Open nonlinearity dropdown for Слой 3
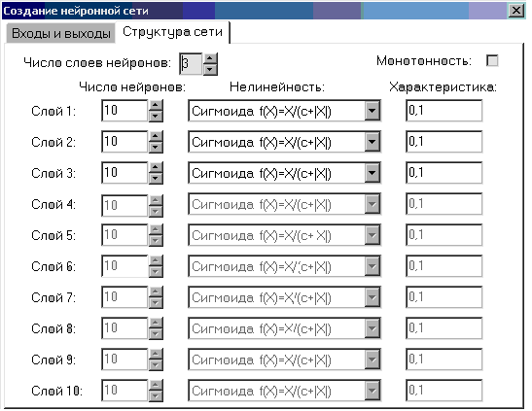This screenshot has height=411, width=532. (x=372, y=173)
